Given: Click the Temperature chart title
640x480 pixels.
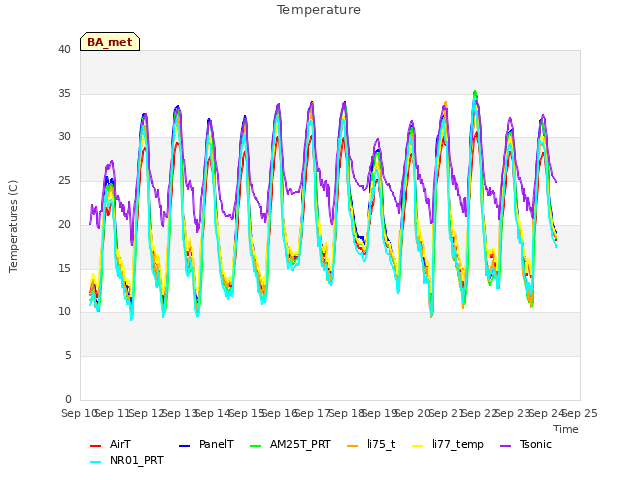Looking at the screenshot, I should tap(319, 10).
